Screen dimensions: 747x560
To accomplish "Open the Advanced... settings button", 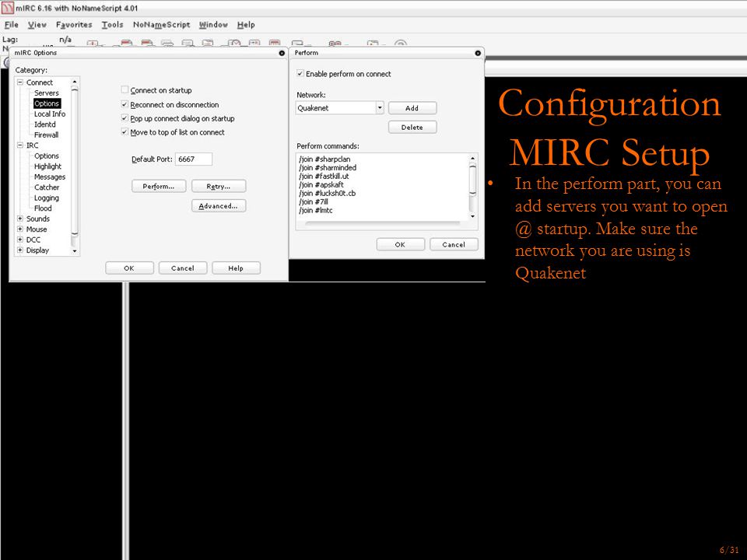I will (219, 205).
